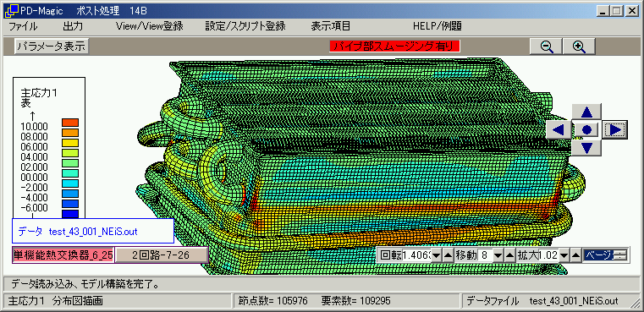Pan view down with the down arrow
The height and width of the screenshot is (312, 644).
(586, 147)
